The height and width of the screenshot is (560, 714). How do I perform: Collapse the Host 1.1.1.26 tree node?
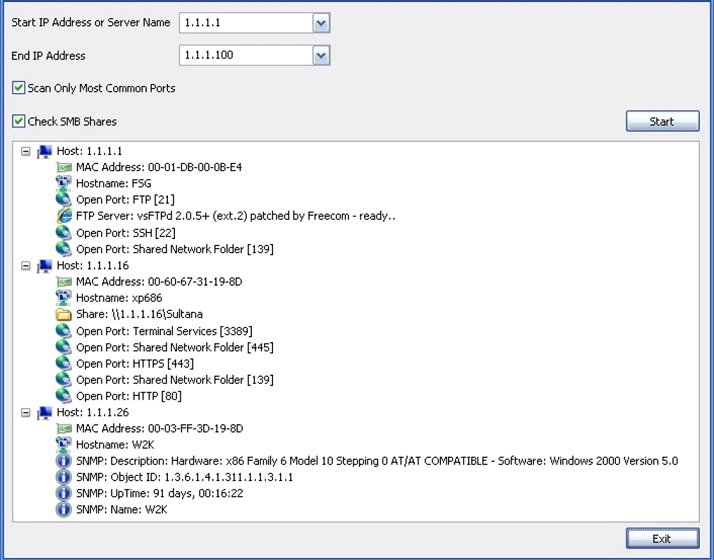[x=26, y=412]
